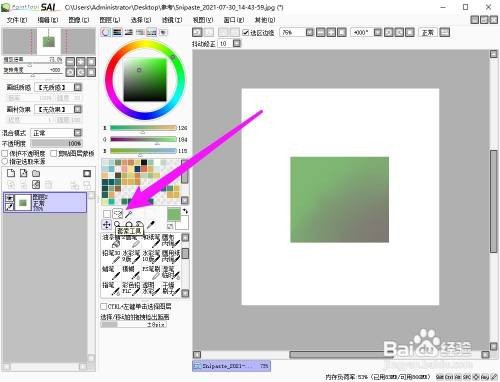Hide the layer using its eye icon

[9, 198]
